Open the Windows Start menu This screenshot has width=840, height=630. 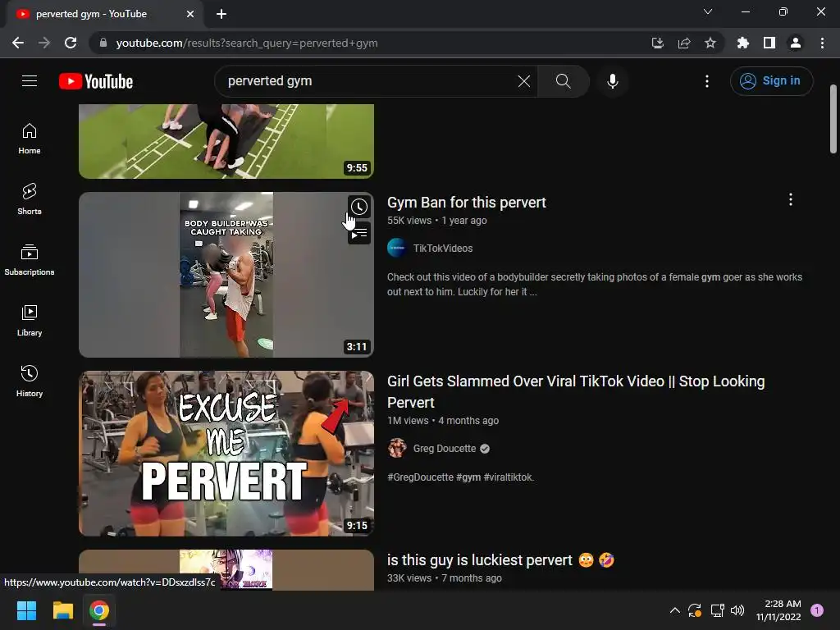pyautogui.click(x=26, y=610)
